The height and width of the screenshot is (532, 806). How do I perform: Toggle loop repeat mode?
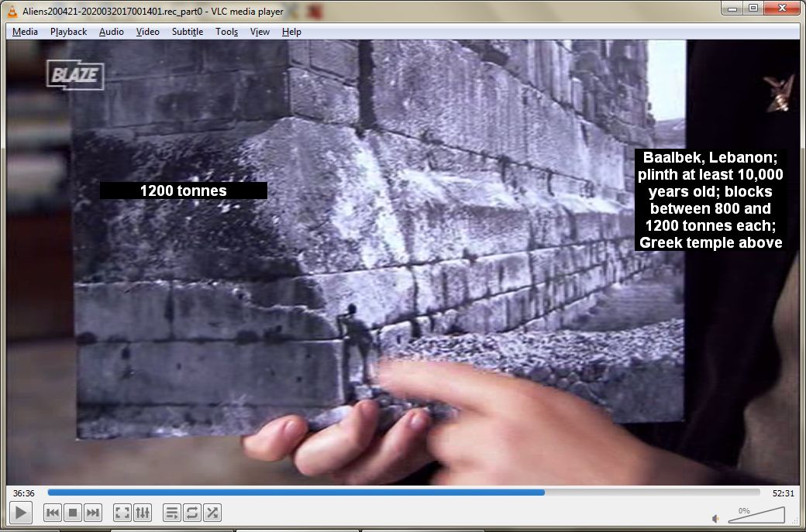(x=192, y=513)
